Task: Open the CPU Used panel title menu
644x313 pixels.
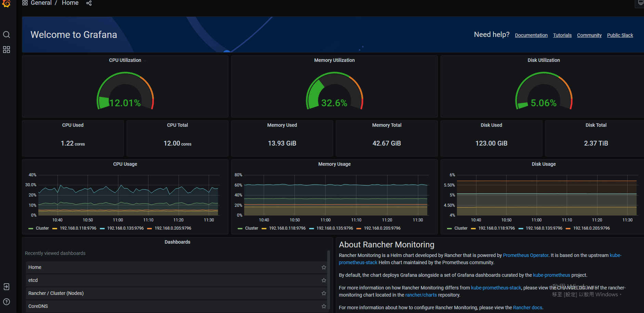Action: pos(73,125)
